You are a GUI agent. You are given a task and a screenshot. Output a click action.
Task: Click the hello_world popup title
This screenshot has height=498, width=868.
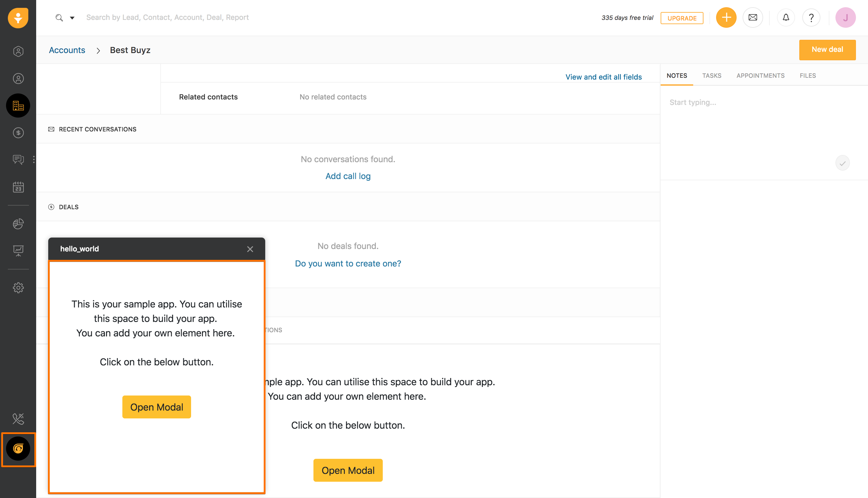coord(79,249)
